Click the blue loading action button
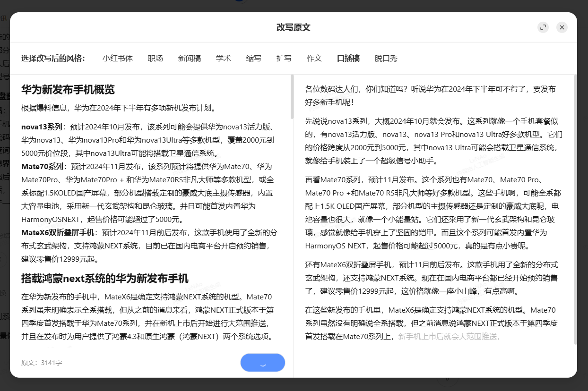This screenshot has width=588, height=391. (263, 362)
